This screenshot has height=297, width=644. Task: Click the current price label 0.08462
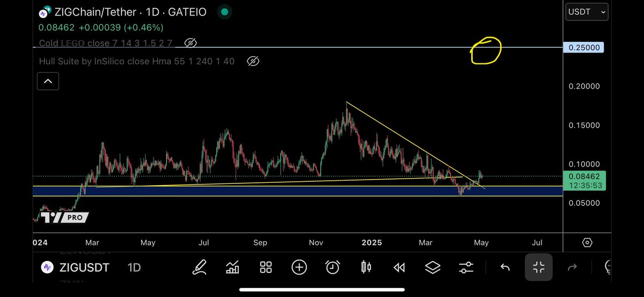pyautogui.click(x=584, y=175)
